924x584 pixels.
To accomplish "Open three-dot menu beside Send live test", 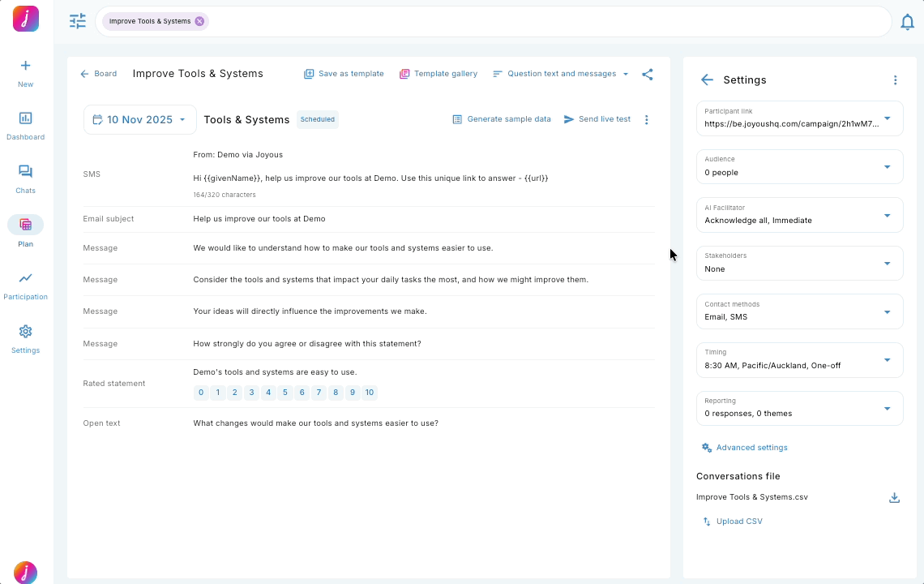I will (646, 119).
